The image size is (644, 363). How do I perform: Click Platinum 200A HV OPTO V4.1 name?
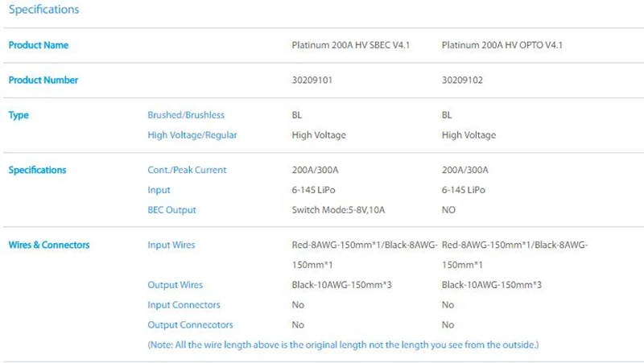502,45
